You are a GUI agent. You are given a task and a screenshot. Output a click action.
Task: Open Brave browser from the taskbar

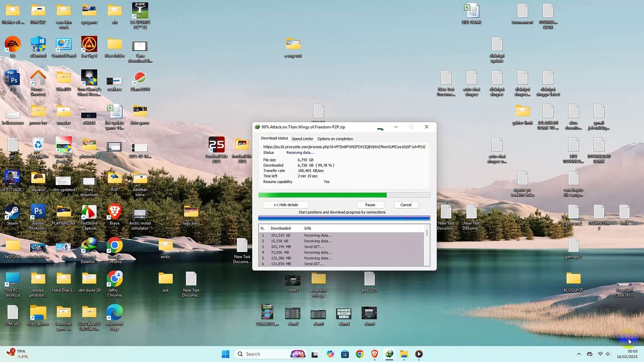(374, 354)
